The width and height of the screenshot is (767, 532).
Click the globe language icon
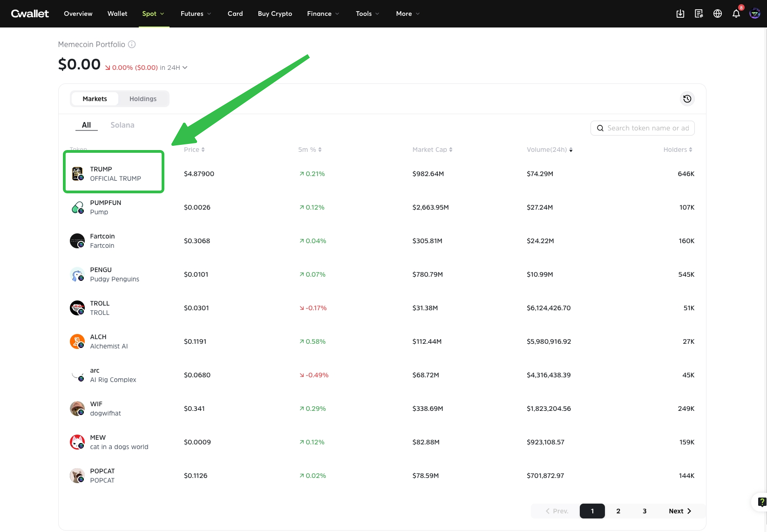click(x=717, y=14)
